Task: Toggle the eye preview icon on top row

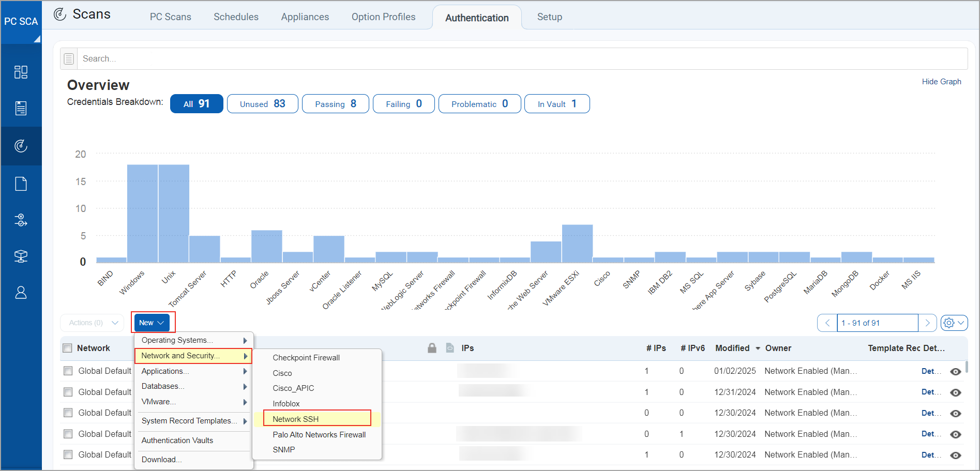Action: (x=956, y=371)
